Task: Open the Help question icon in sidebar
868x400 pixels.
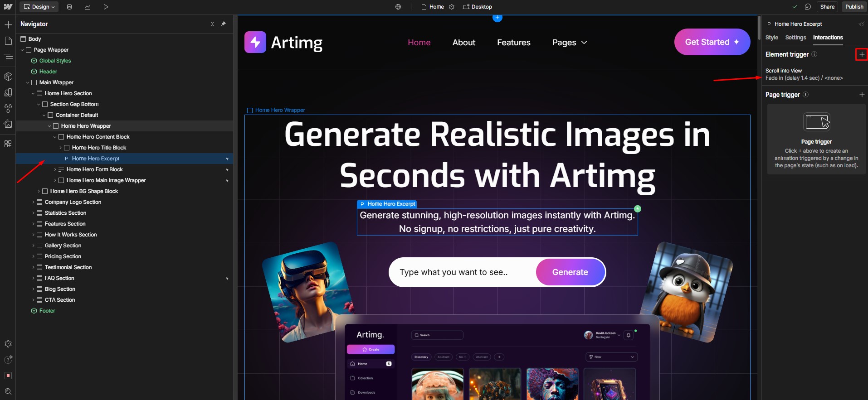Action: pos(8,360)
